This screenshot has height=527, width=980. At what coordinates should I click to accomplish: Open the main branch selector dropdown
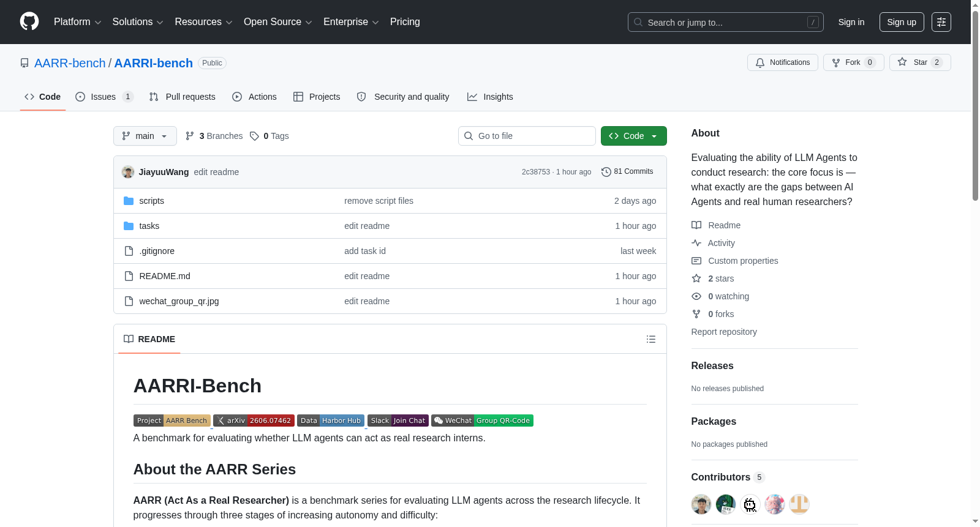coord(145,136)
